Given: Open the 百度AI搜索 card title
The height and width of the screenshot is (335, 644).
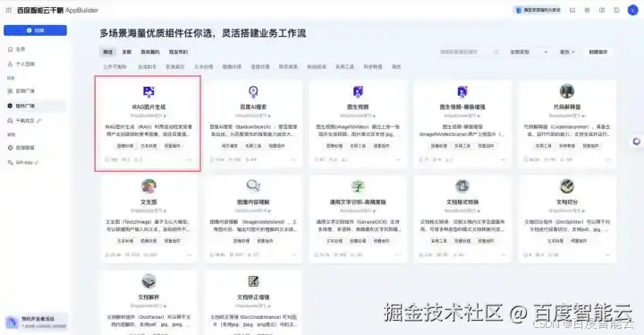Looking at the screenshot, I should [253, 107].
